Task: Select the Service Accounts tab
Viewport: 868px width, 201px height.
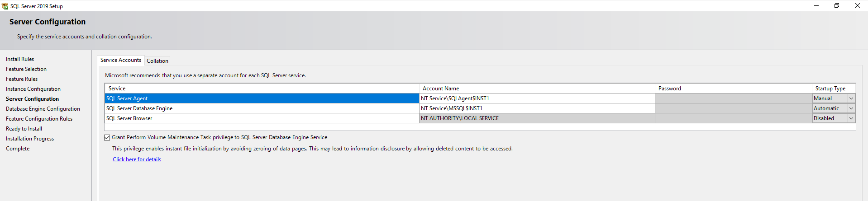Action: [x=120, y=60]
